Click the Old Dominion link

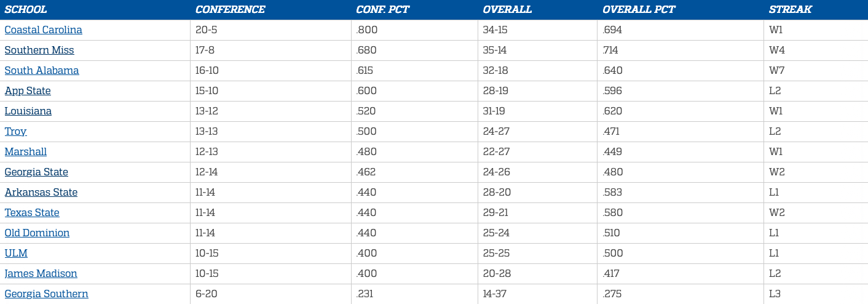pos(37,233)
